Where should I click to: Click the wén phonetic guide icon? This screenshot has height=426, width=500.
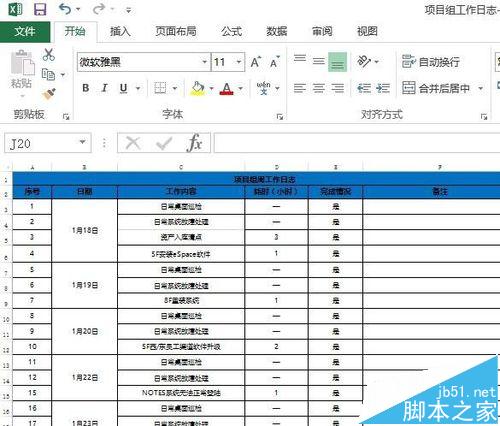[263, 88]
